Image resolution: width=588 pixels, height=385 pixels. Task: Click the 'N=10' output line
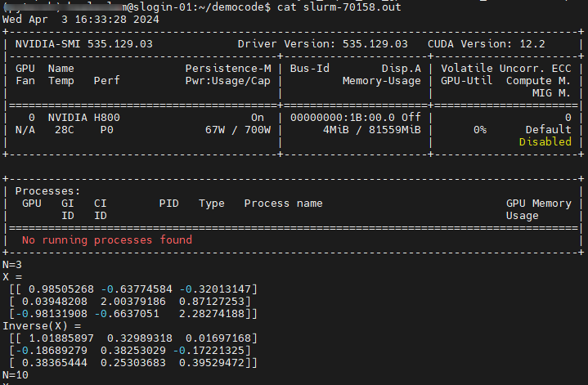(x=16, y=375)
